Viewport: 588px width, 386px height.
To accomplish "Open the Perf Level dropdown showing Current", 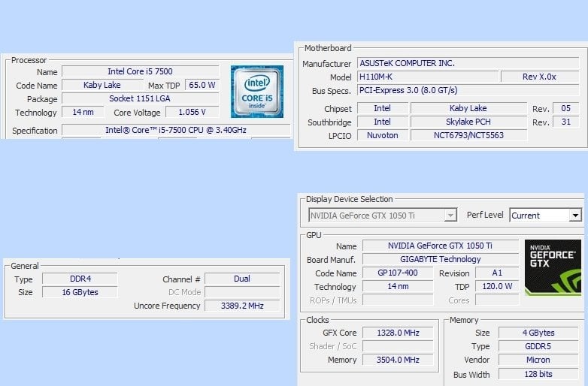I will (x=546, y=216).
